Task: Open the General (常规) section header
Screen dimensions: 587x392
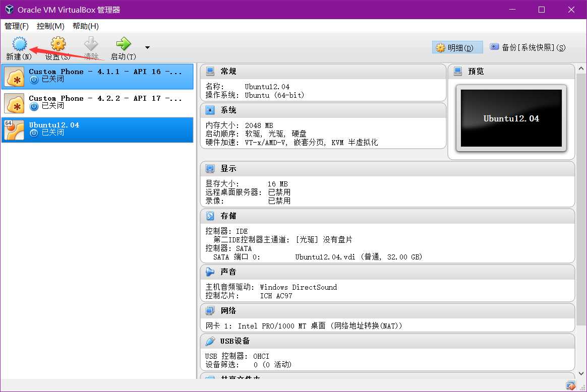Action: 323,71
